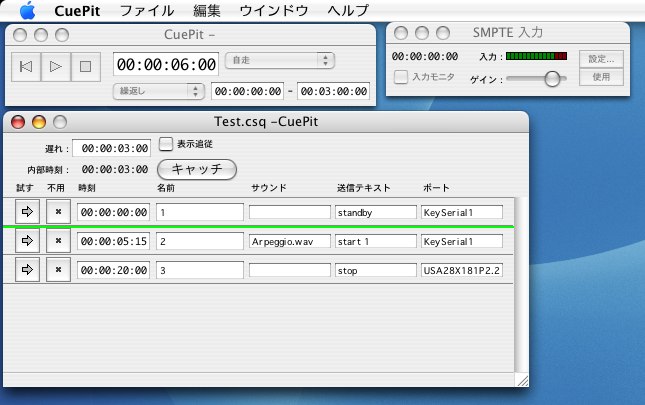Click the 名前 column header
Screen dimensions: 645x405
point(166,188)
